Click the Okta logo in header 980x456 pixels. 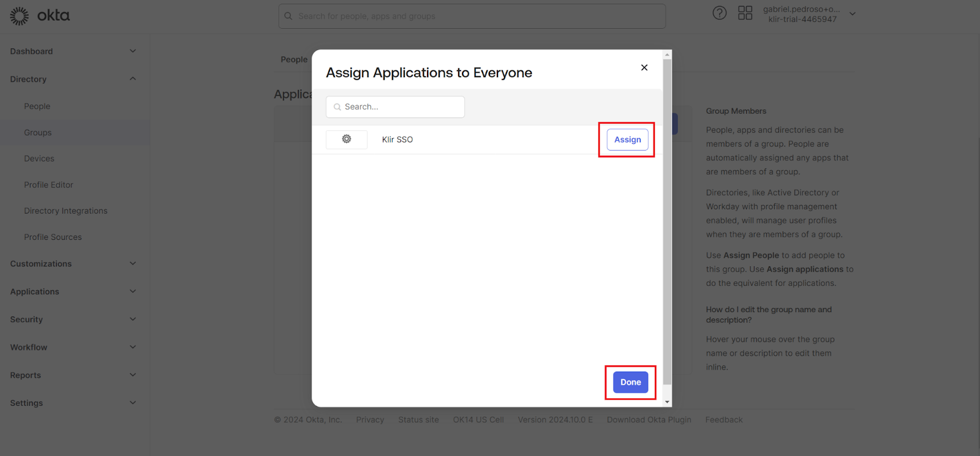[40, 16]
